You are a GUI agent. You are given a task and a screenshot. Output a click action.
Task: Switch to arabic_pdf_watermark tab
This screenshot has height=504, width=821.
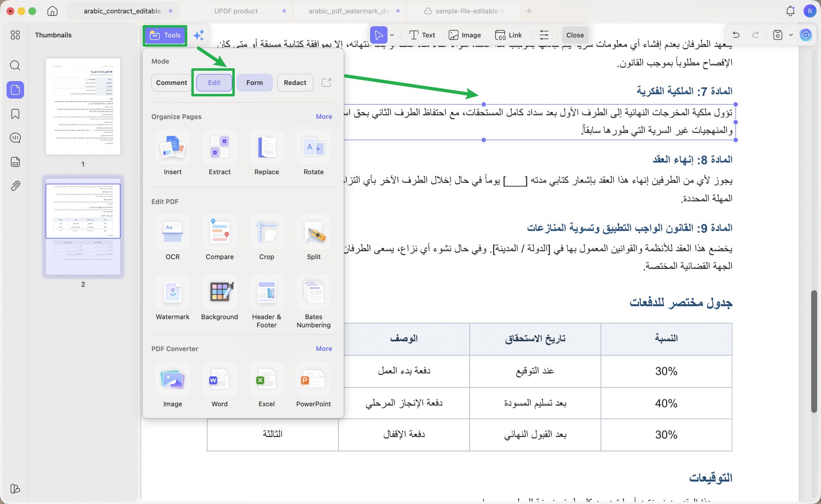tap(350, 11)
